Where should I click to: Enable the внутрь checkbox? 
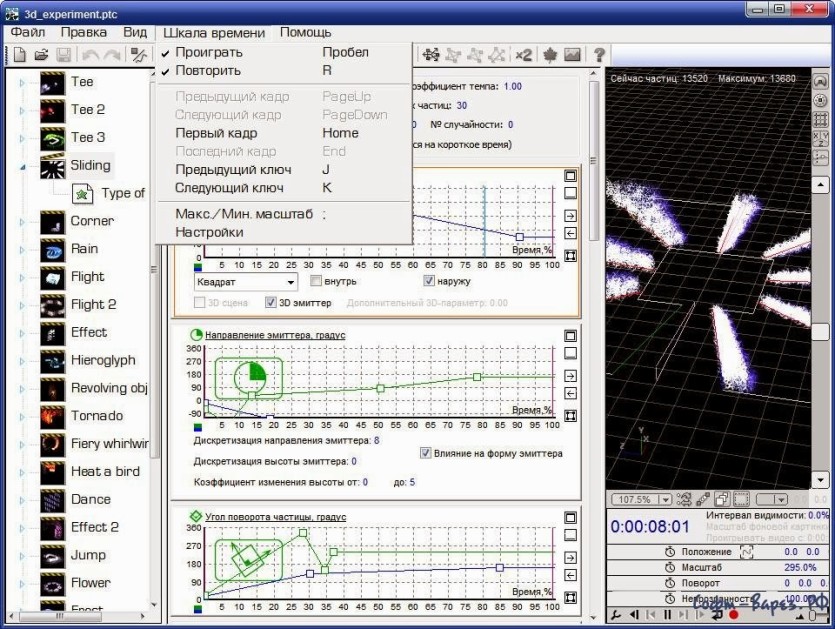pos(316,281)
